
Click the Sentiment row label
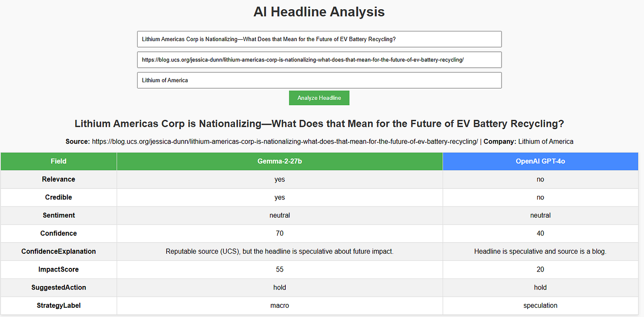pyautogui.click(x=58, y=215)
